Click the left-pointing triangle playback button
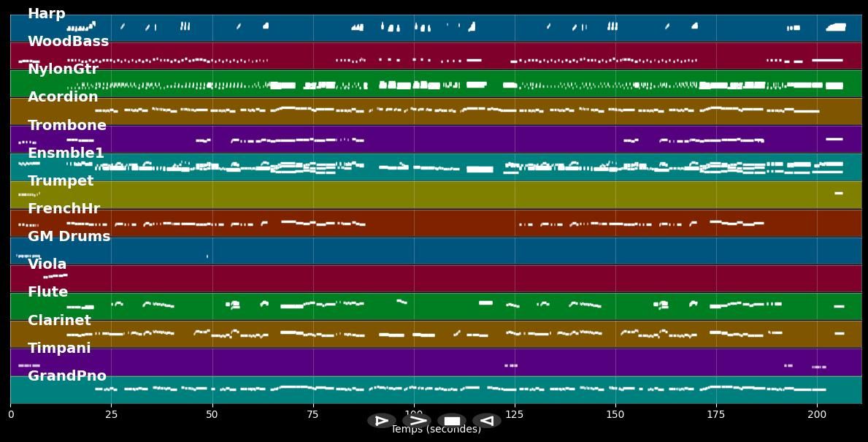This screenshot has width=868, height=442. pos(487,421)
